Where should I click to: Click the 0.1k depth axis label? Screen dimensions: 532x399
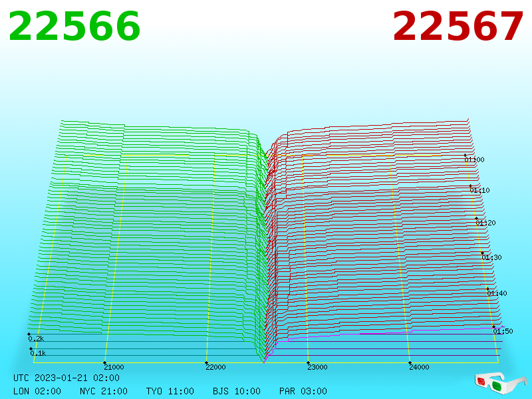pyautogui.click(x=38, y=353)
